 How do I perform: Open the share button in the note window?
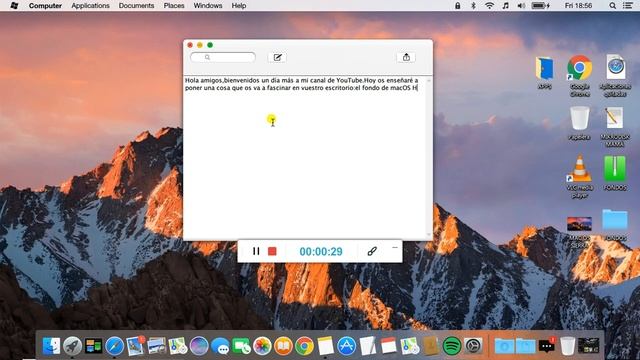click(x=406, y=58)
